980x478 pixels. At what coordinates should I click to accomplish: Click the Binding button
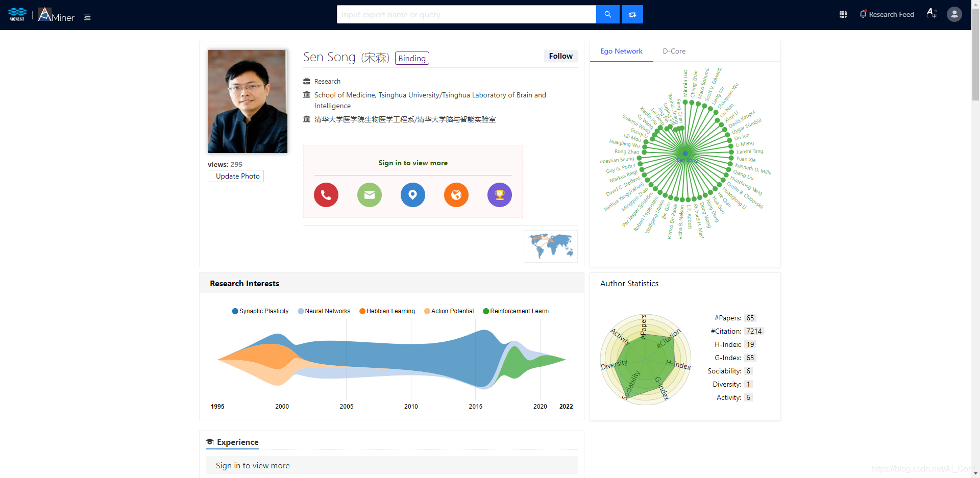point(412,58)
